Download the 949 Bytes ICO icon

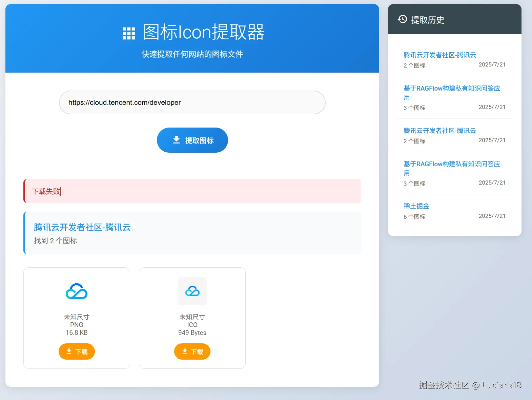[192, 351]
